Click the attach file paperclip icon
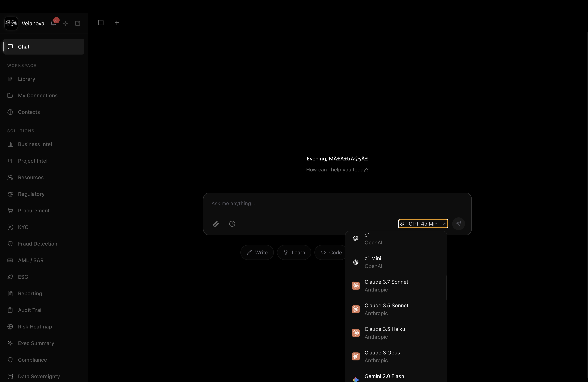588x382 pixels. coord(216,224)
